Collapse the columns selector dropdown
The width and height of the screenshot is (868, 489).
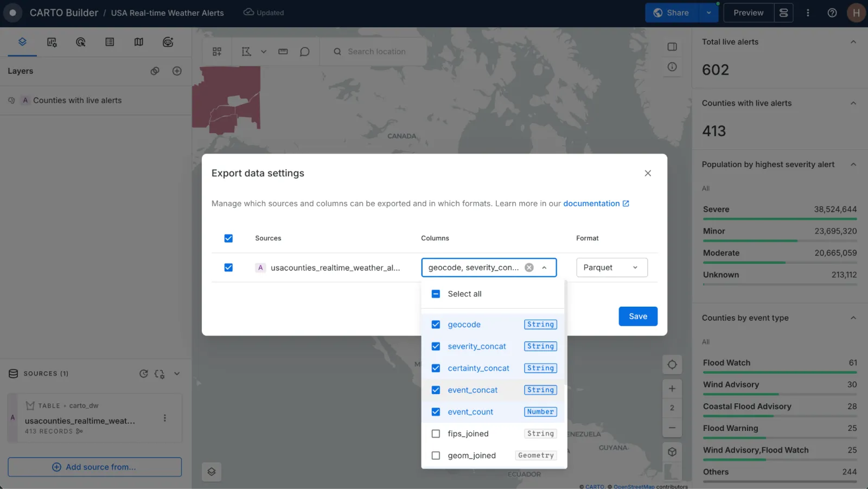544,268
